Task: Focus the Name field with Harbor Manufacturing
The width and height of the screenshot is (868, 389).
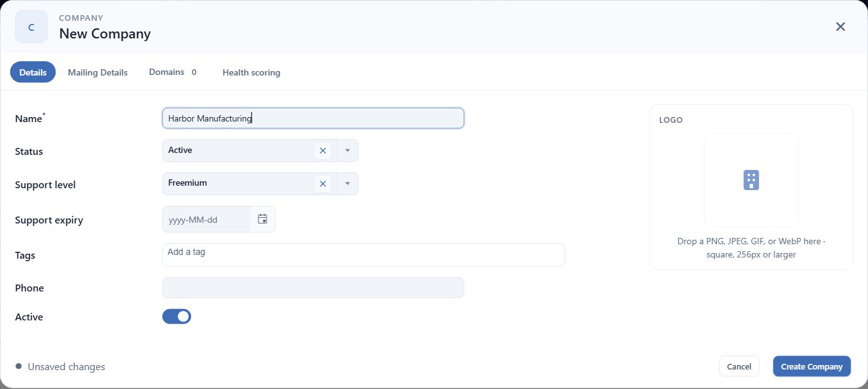Action: tap(313, 118)
